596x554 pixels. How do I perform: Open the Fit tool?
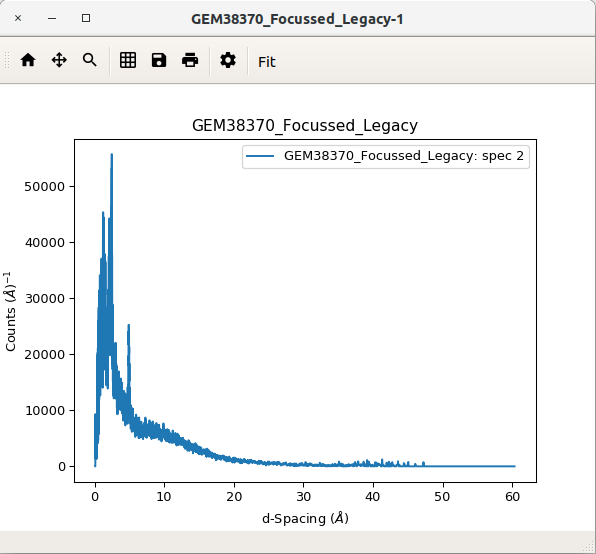point(266,62)
